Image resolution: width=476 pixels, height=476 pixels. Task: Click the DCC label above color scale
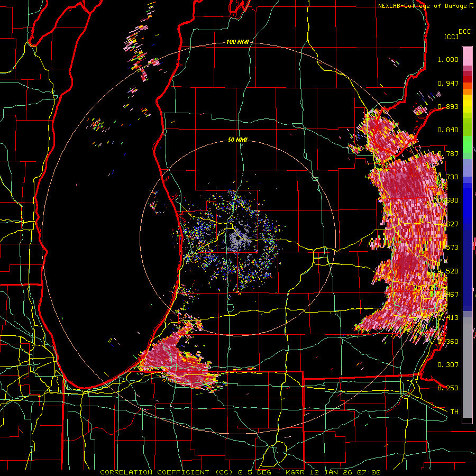(464, 32)
